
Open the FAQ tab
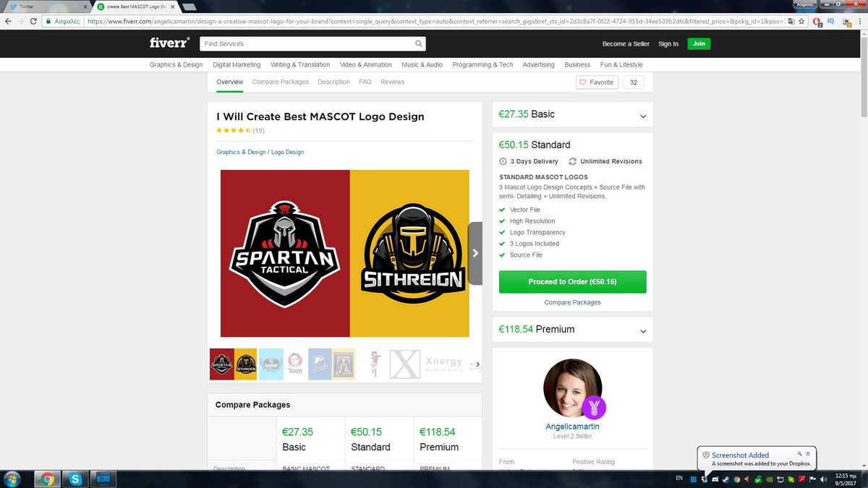point(365,82)
